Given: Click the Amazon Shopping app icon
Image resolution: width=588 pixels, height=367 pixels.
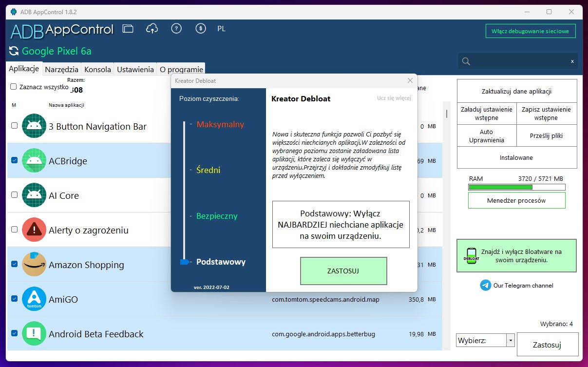Looking at the screenshot, I should click(34, 265).
